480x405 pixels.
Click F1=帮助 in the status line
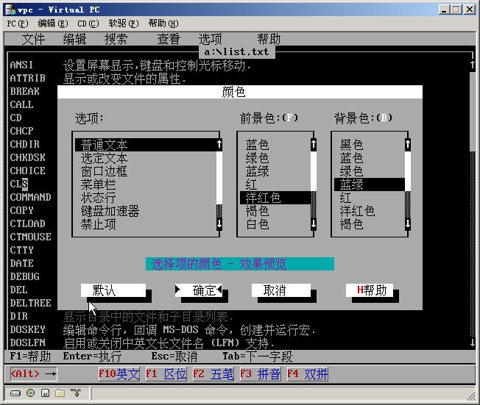30,356
